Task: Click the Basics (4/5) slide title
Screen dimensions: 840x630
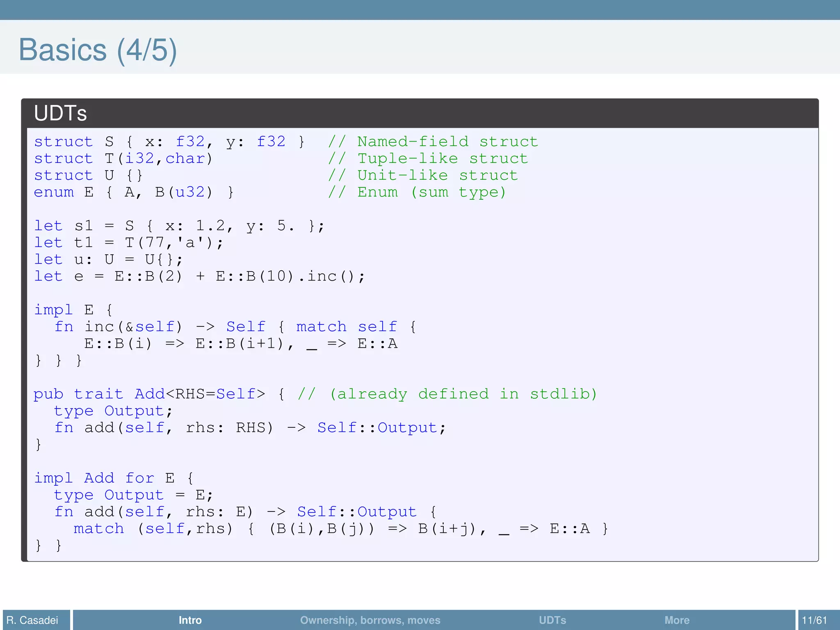Action: pos(98,50)
